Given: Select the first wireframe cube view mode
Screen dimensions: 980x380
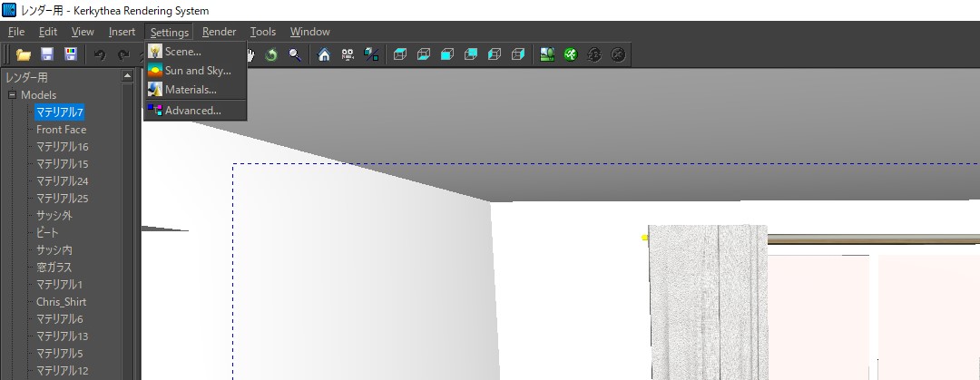Looking at the screenshot, I should pyautogui.click(x=400, y=55).
